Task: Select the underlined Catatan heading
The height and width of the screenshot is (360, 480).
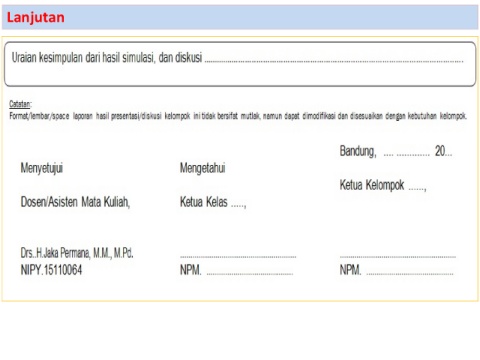Action: 20,104
